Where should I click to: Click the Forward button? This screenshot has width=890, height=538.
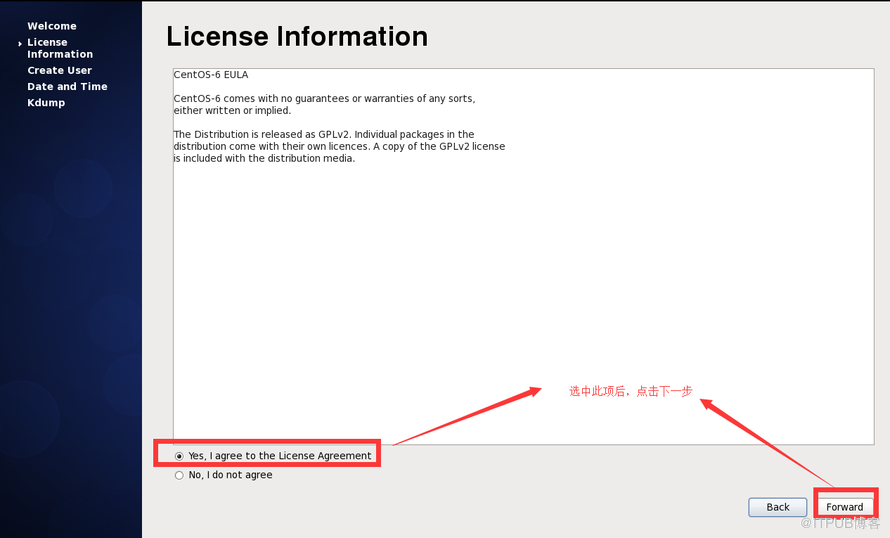click(845, 507)
